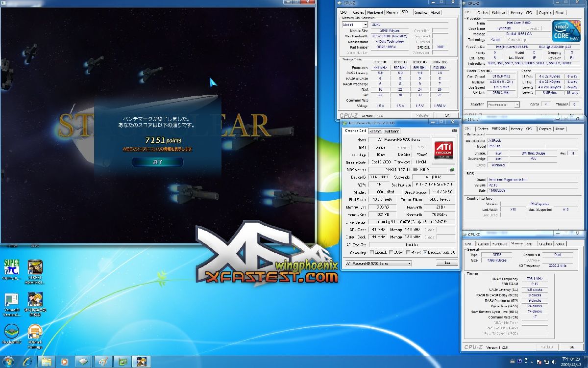Open SPD tab in the processor CPU-Z window

click(x=529, y=13)
